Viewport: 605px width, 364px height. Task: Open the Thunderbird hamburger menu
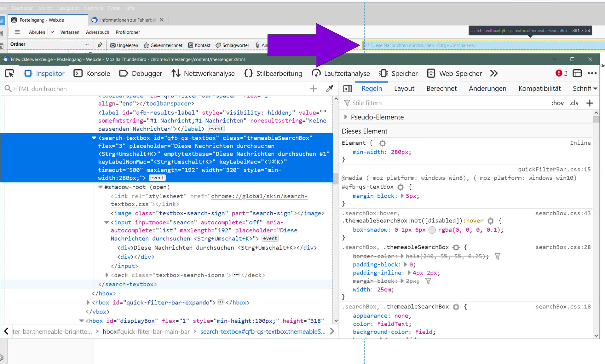(17, 32)
